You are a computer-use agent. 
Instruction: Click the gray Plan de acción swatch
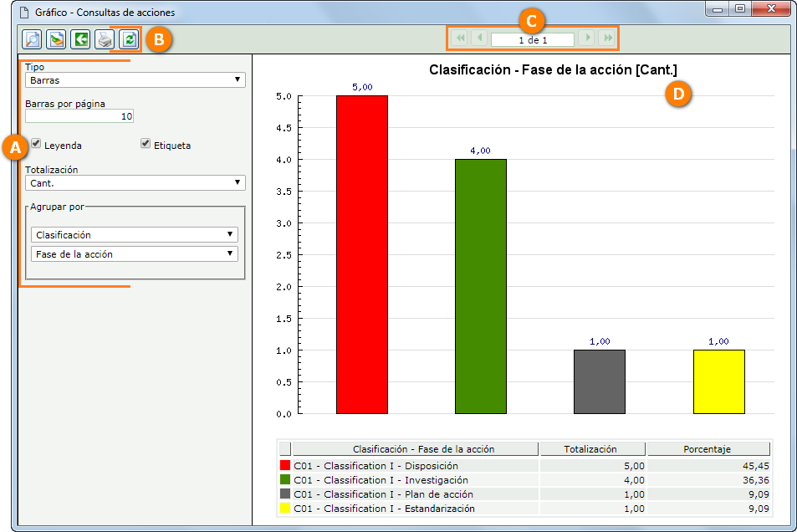[x=285, y=494]
